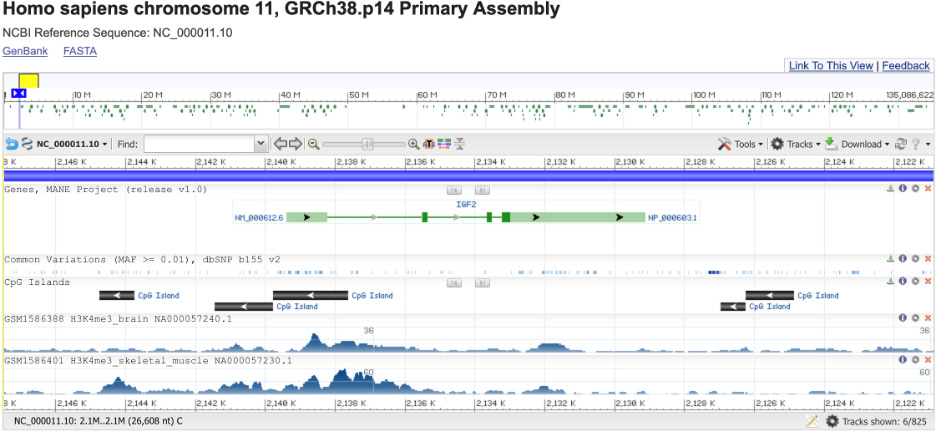Close the H3K4me3_skeletal_muscle track
This screenshot has width=936, height=432.
click(x=927, y=359)
